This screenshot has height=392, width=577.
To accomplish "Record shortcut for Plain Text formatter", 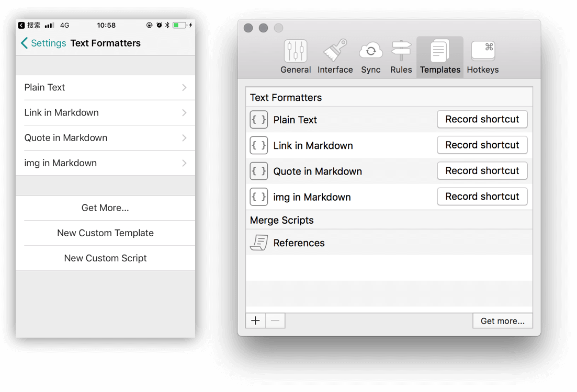I will (x=482, y=119).
